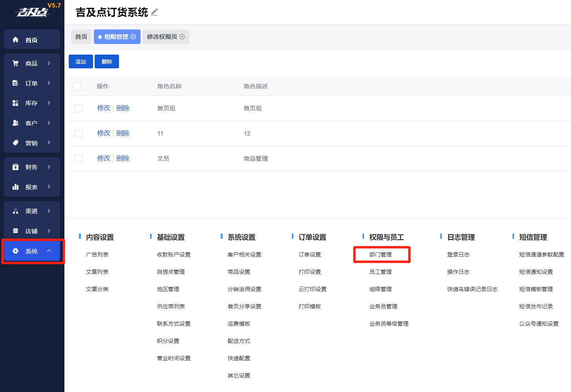
Task: Expand the 报表 sidebar arrow
Action: 49,187
